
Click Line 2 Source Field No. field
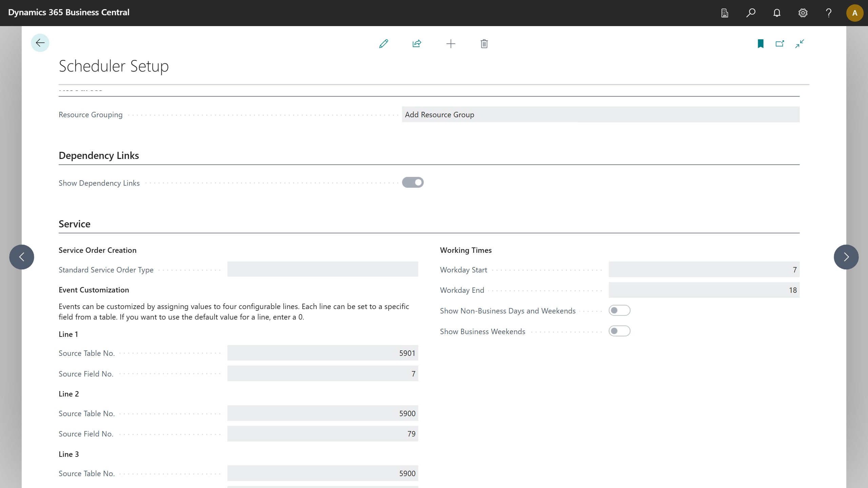point(322,434)
